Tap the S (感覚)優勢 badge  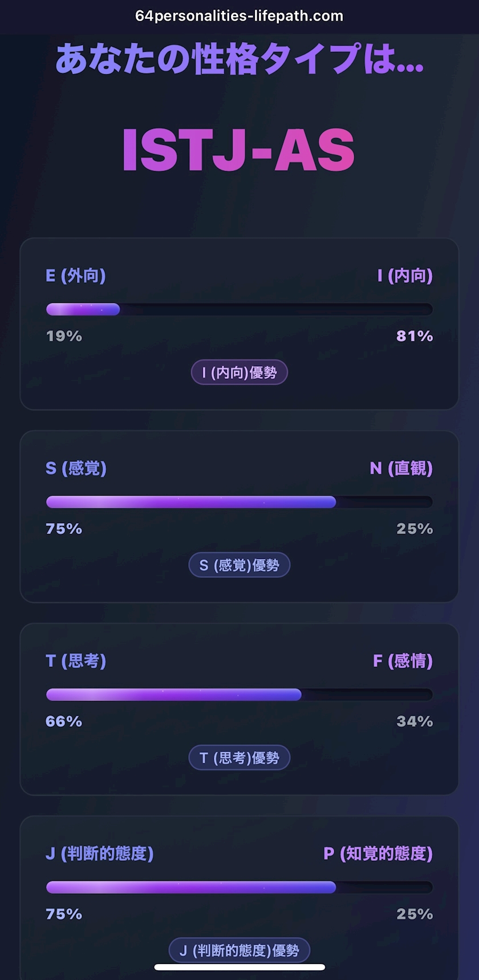point(239,565)
